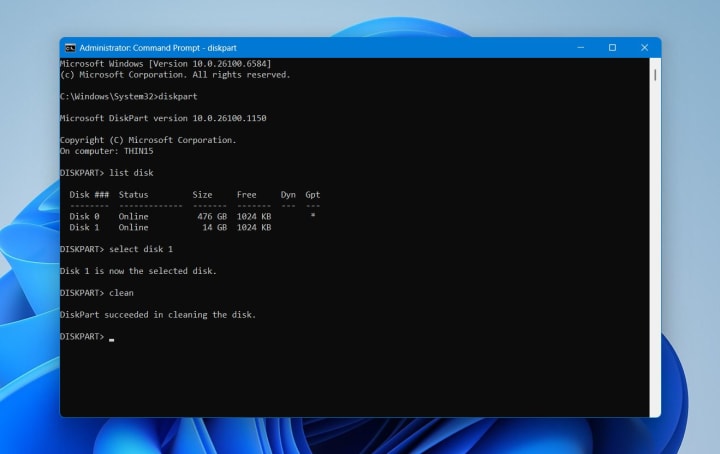Minimize the Command Prompt window
This screenshot has height=454, width=720.
(x=580, y=48)
